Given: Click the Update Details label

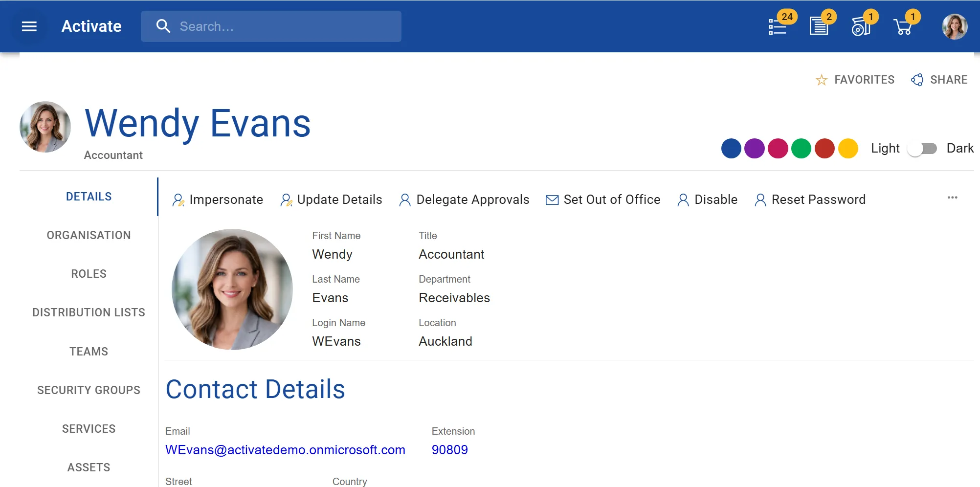Looking at the screenshot, I should coord(339,200).
